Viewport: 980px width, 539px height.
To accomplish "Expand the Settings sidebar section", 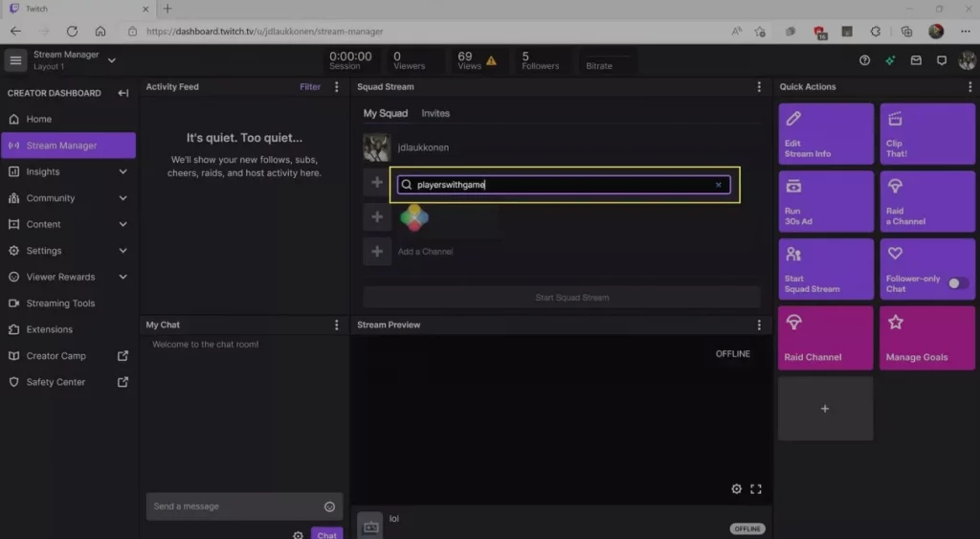I will coord(123,250).
